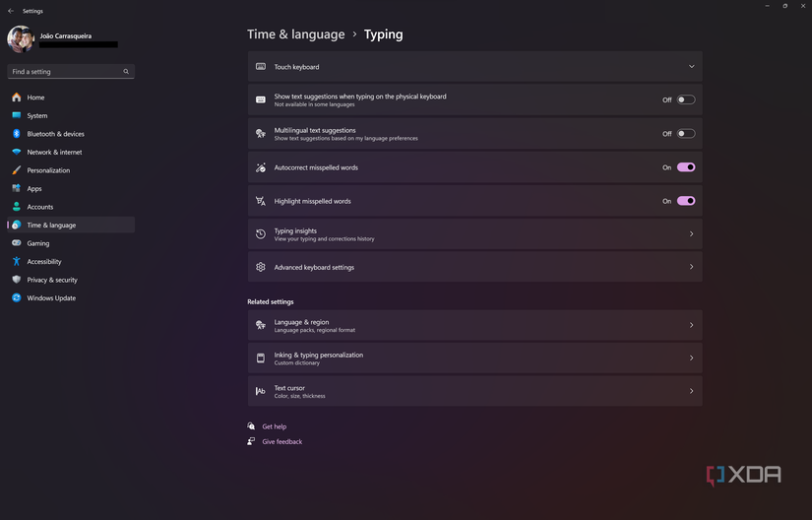Expand the Touch keyboard section
Image resolution: width=812 pixels, height=520 pixels.
click(691, 67)
